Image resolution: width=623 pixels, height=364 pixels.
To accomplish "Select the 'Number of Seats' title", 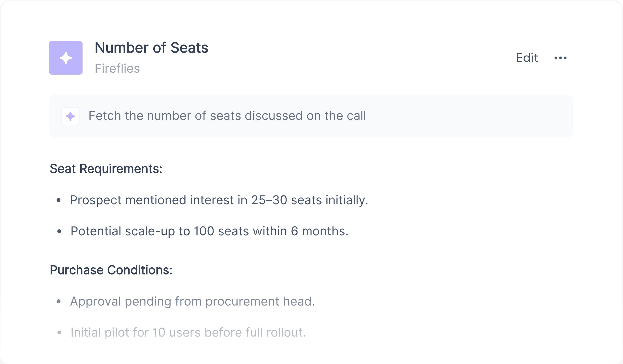I will (x=151, y=47).
